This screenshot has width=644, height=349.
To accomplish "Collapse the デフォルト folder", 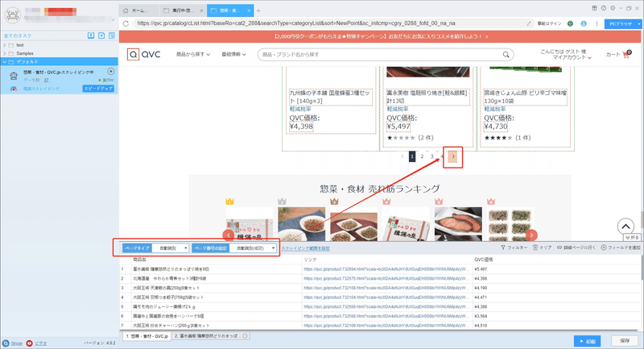I will (x=5, y=62).
